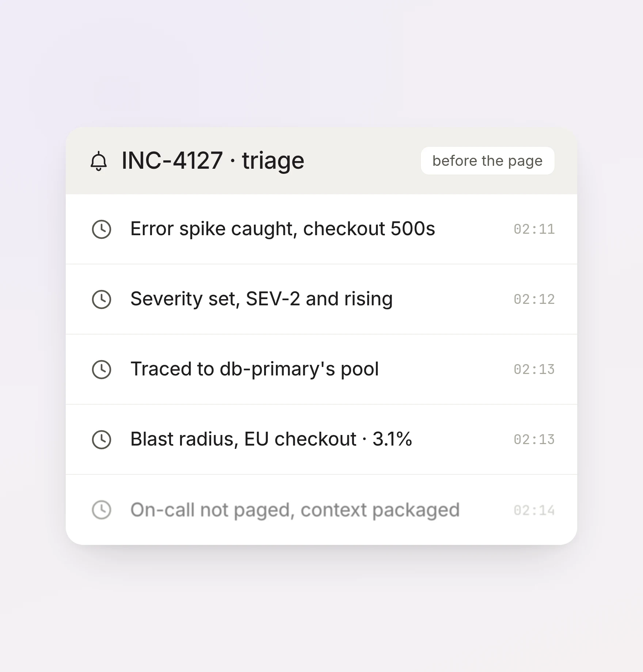Viewport: 643px width, 672px height.
Task: Click the faded 02:14 timestamp
Action: [x=534, y=511]
